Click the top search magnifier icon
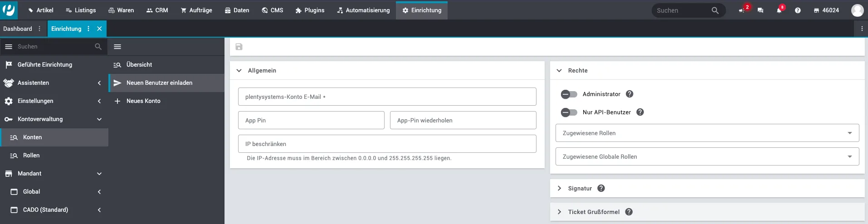868x224 pixels. click(715, 10)
